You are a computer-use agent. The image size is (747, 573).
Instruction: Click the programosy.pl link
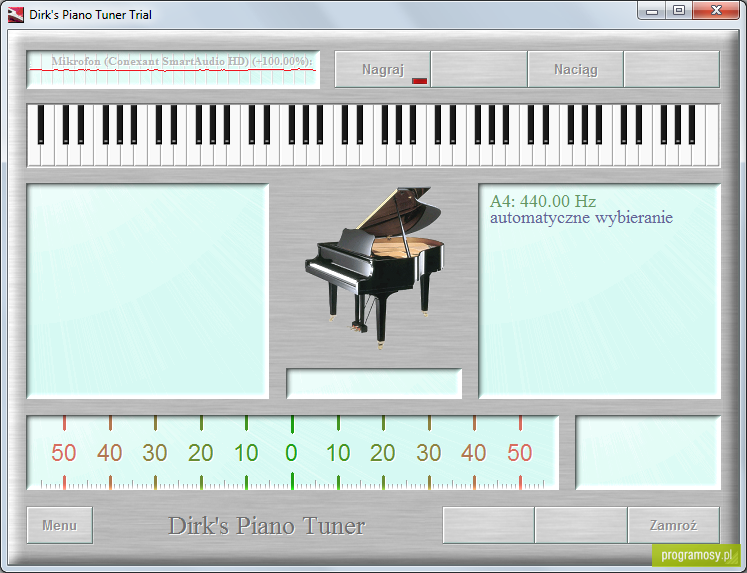click(x=697, y=555)
